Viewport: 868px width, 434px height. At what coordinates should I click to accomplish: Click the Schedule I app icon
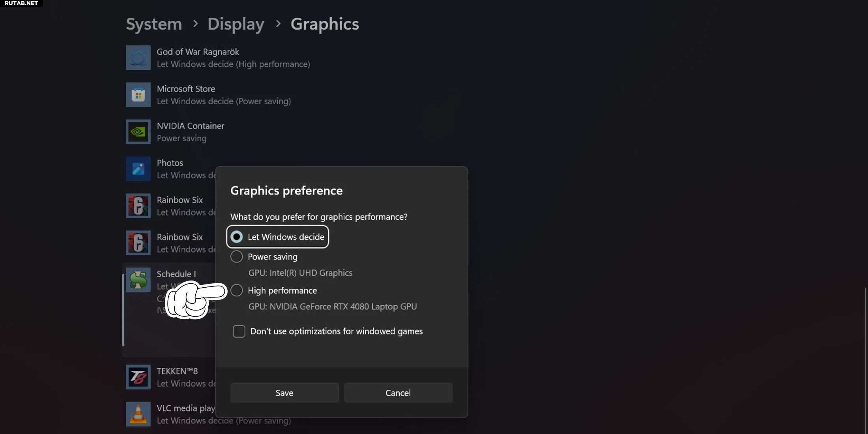point(138,280)
